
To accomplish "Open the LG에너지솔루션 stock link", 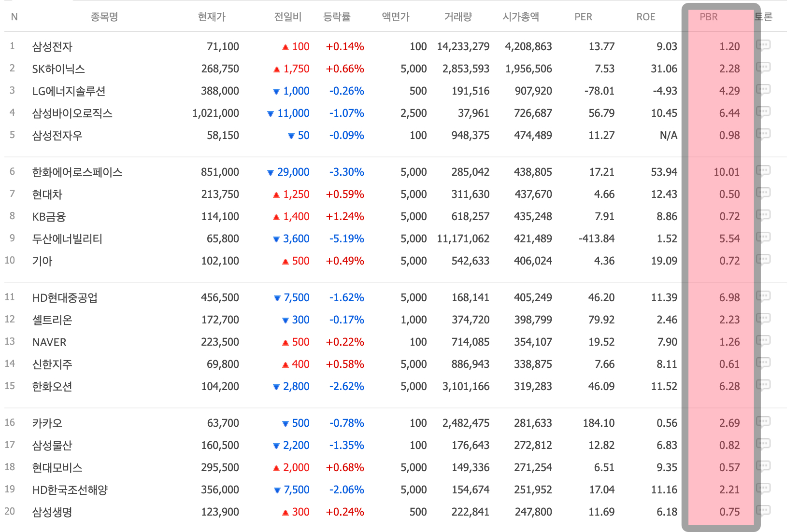I will (69, 91).
